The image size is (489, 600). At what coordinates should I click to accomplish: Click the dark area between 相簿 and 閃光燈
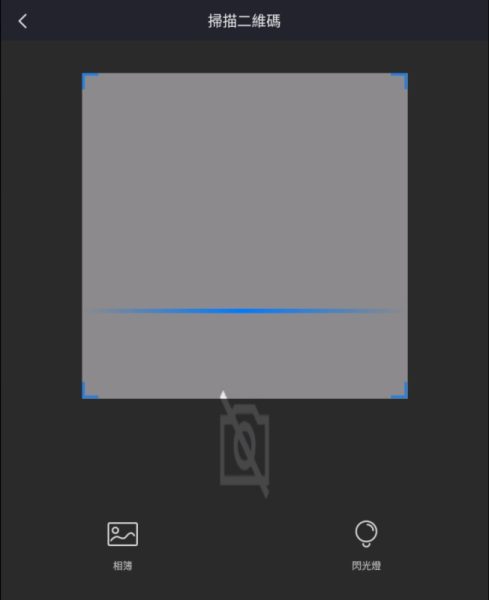point(245,543)
